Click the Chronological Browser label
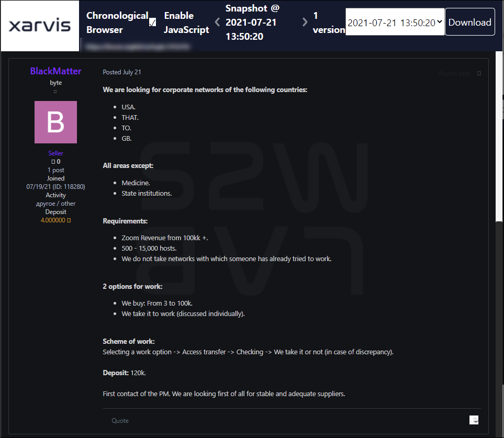 (117, 23)
